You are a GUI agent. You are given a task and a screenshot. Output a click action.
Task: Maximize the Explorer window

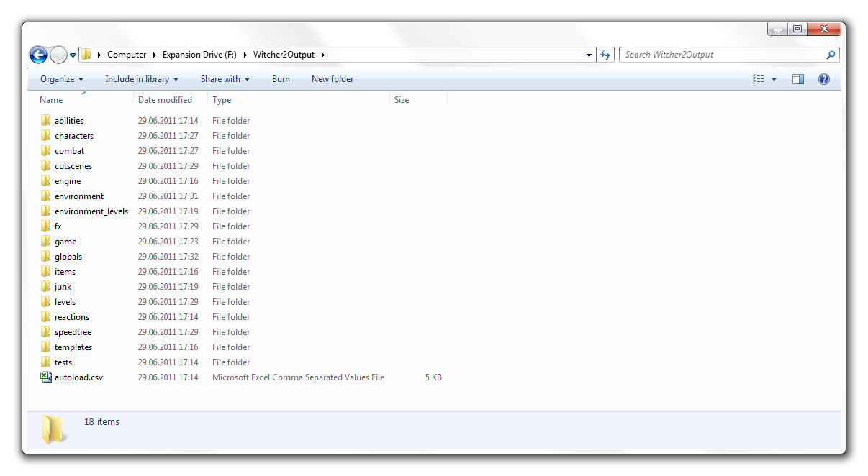pos(797,29)
